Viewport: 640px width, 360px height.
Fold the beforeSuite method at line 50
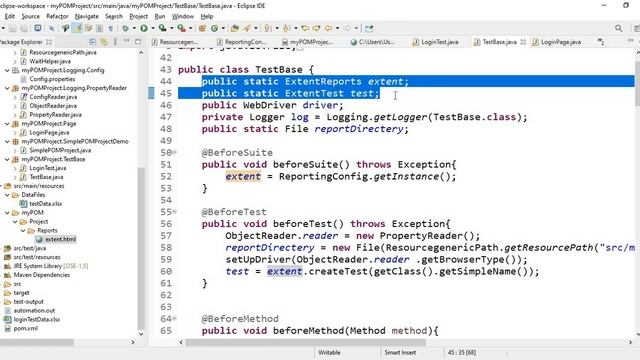174,152
